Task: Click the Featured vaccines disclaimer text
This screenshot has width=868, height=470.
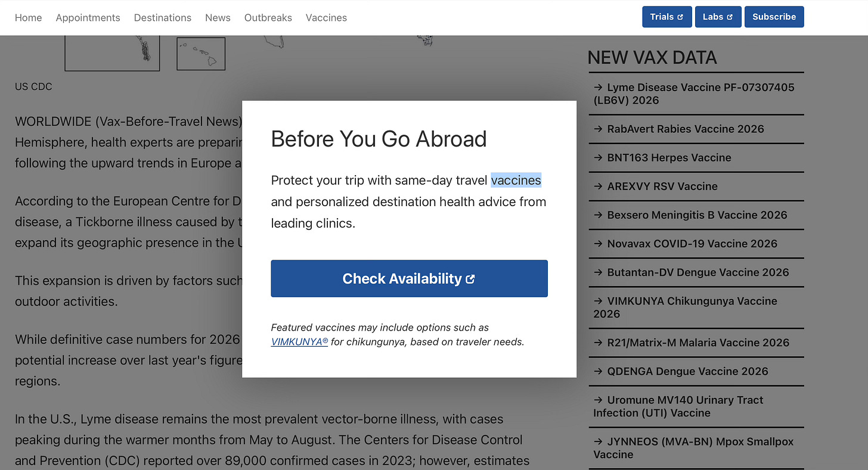Action: [x=398, y=335]
